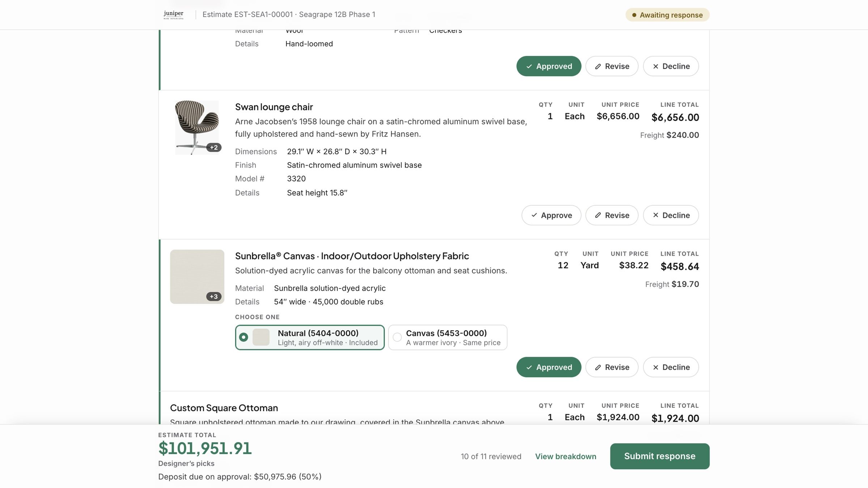868x488 pixels.
Task: Open the Sunbrella Canvas fabric thumbnail
Action: 197,277
